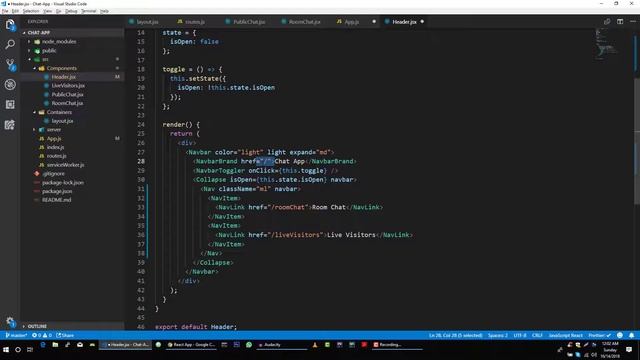Open the VLC cone icon on the taskbar
This screenshot has width=640, height=360.
315,345
